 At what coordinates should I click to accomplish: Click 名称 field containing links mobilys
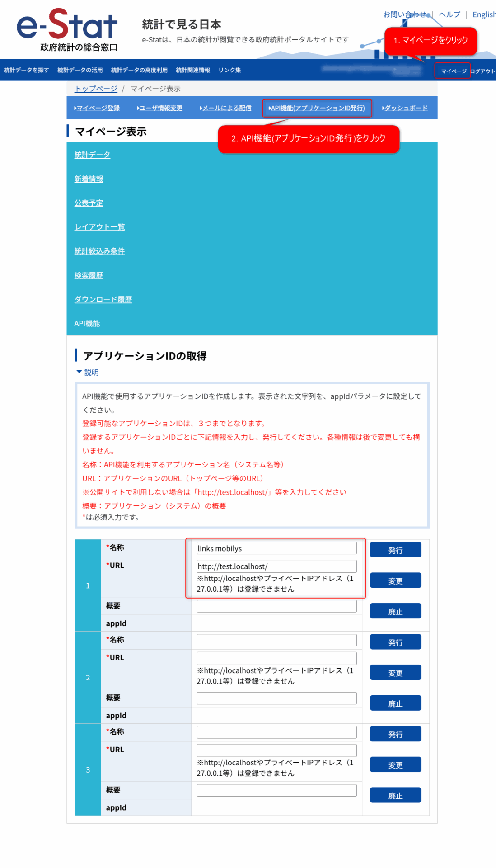pos(276,548)
